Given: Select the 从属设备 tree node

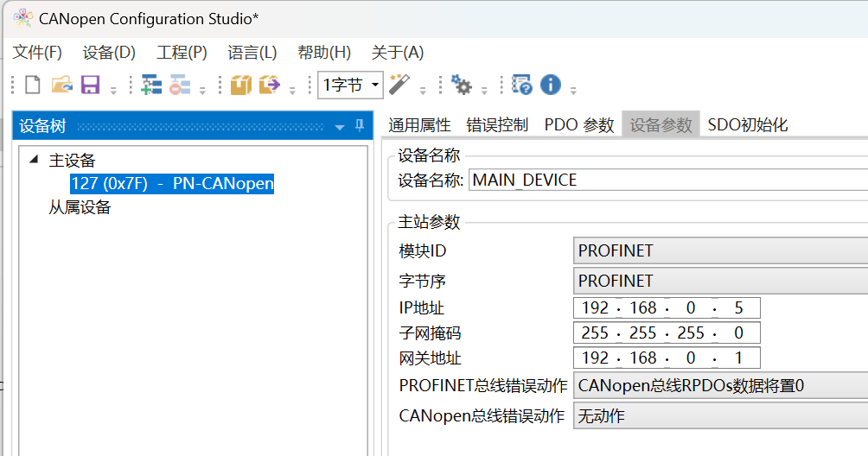Looking at the screenshot, I should (x=80, y=207).
